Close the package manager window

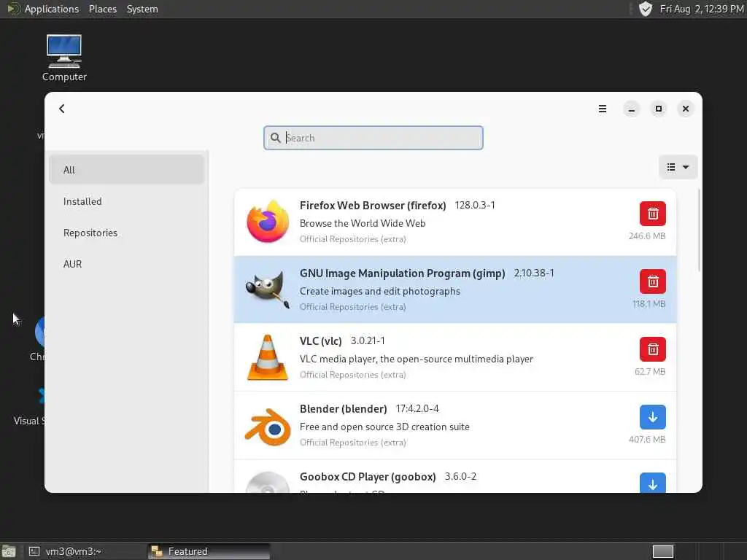tap(686, 109)
